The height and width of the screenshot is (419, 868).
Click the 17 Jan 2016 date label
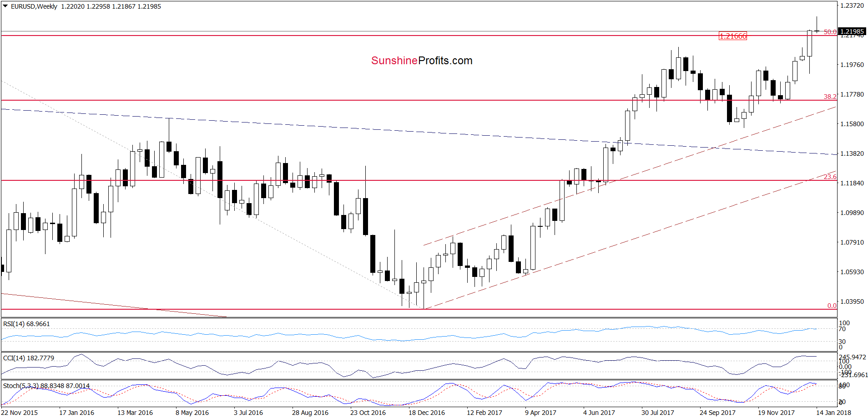(x=76, y=413)
